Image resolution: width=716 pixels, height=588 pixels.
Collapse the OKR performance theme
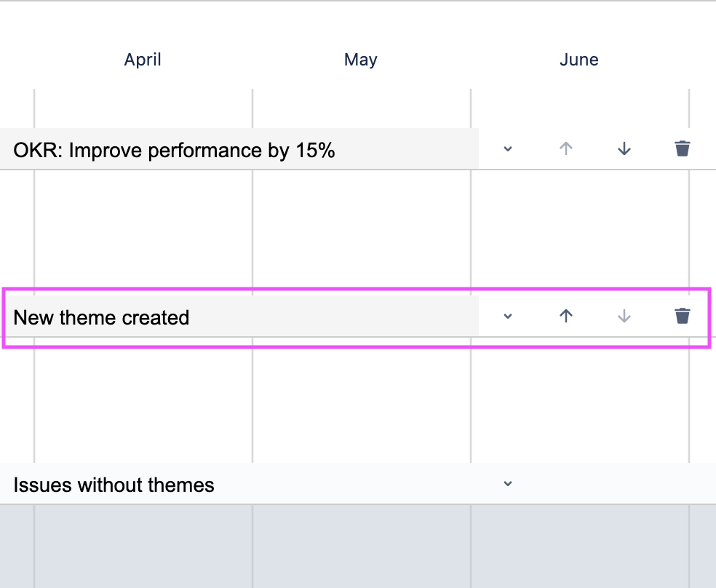point(508,148)
